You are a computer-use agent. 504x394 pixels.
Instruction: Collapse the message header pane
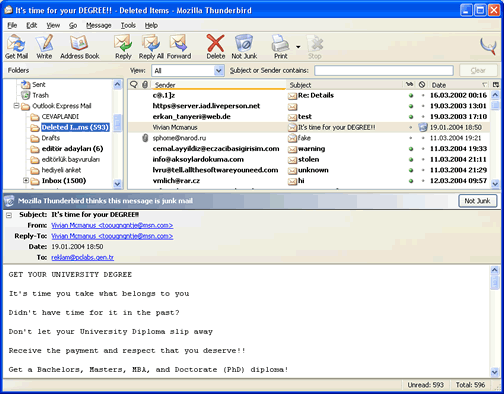click(9, 215)
